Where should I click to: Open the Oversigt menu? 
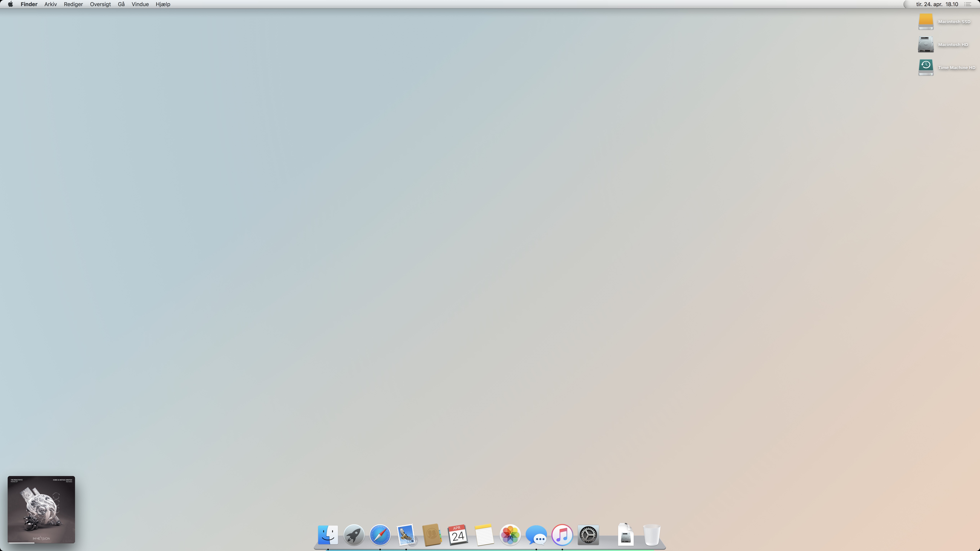coord(100,4)
